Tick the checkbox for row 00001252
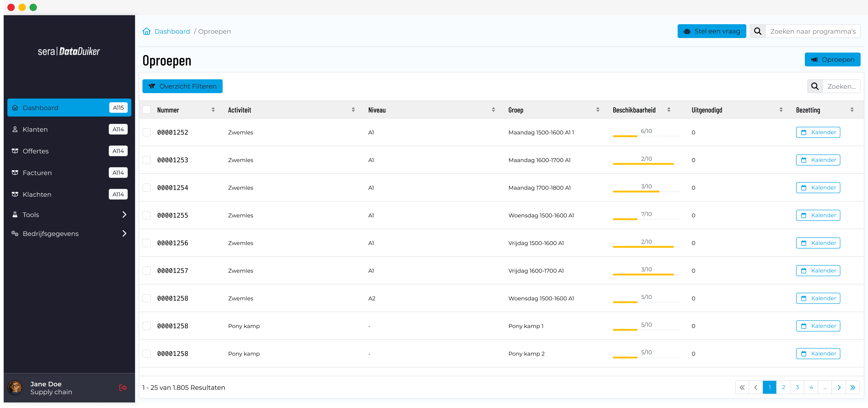Screen dimensions: 868x408 pyautogui.click(x=147, y=132)
